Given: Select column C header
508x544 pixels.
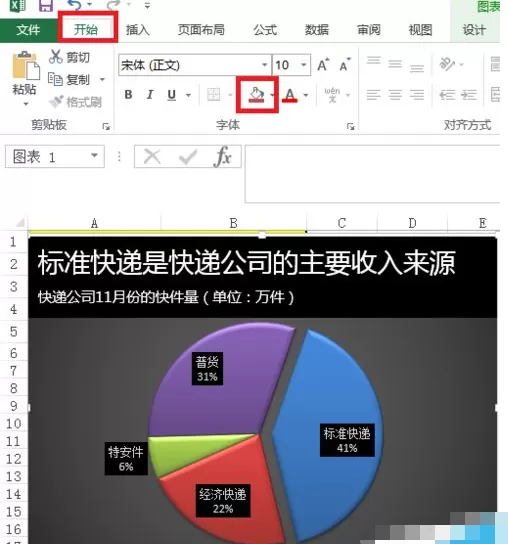Looking at the screenshot, I should point(342,223).
